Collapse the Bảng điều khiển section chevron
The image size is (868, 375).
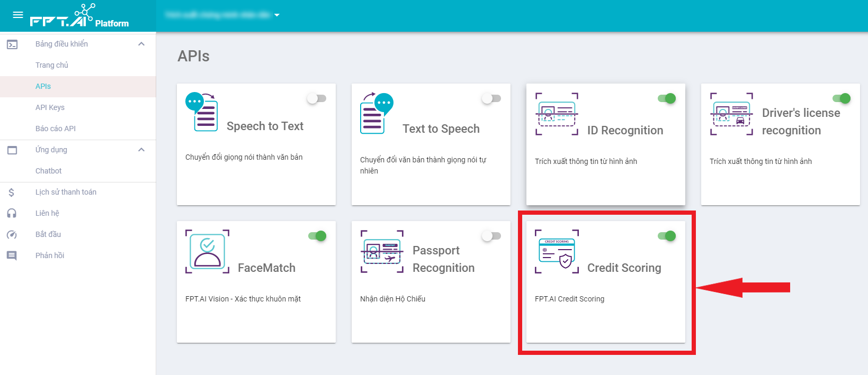coord(141,44)
